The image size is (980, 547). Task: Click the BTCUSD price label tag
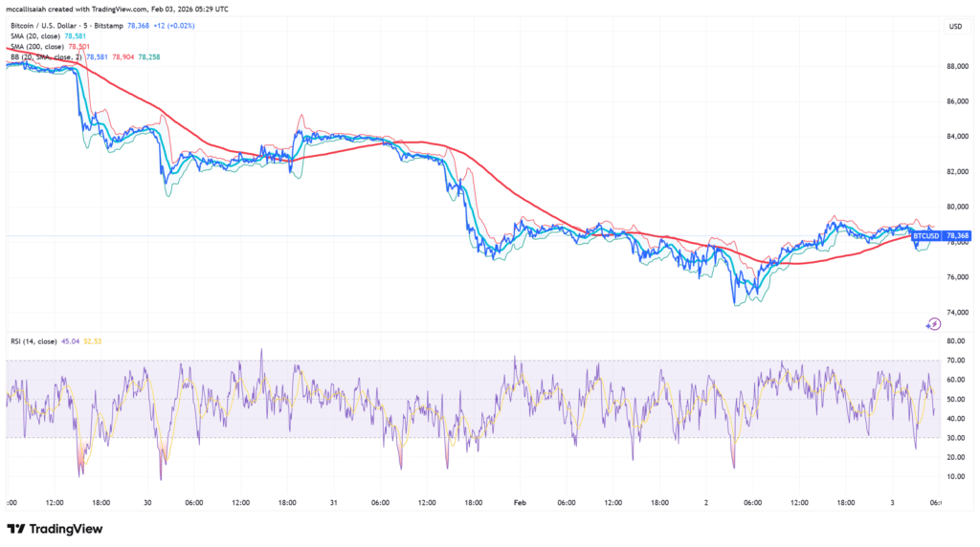tap(925, 235)
